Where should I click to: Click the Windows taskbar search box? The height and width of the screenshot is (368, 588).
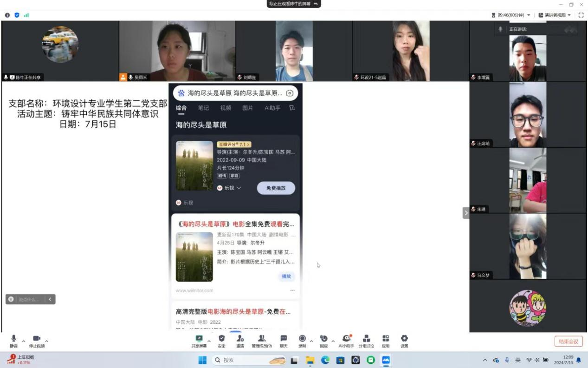[x=241, y=360]
